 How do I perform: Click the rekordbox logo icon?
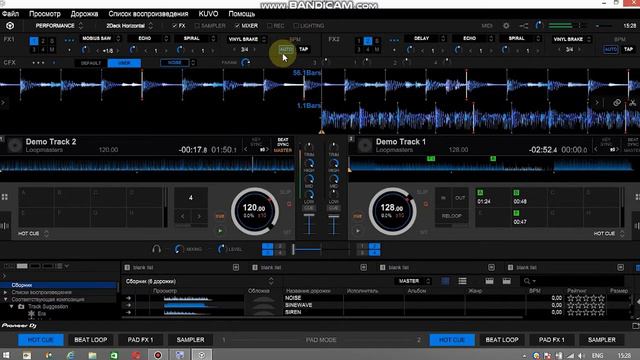click(10, 26)
